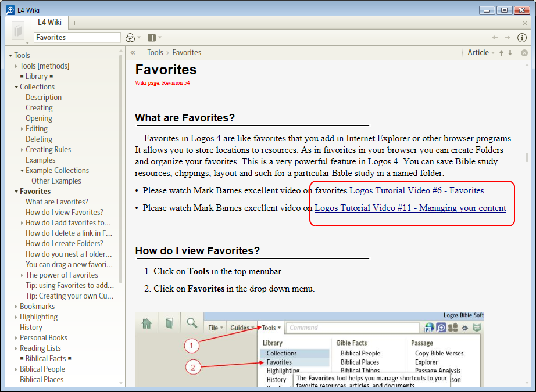
Task: Select Examples in the contents tree
Action: point(40,160)
